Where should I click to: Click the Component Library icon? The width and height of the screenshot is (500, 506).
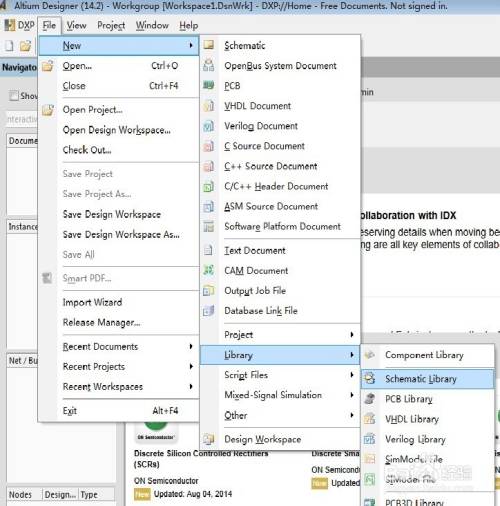[370, 355]
